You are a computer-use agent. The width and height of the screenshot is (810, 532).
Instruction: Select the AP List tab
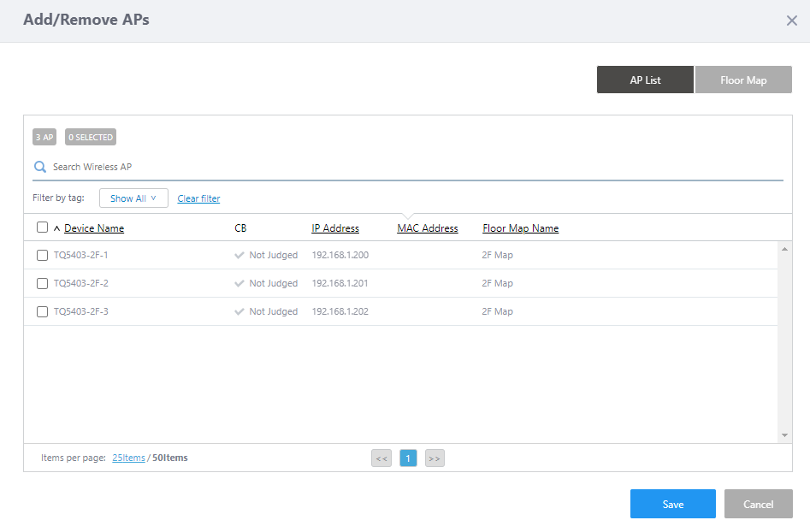pyautogui.click(x=645, y=80)
